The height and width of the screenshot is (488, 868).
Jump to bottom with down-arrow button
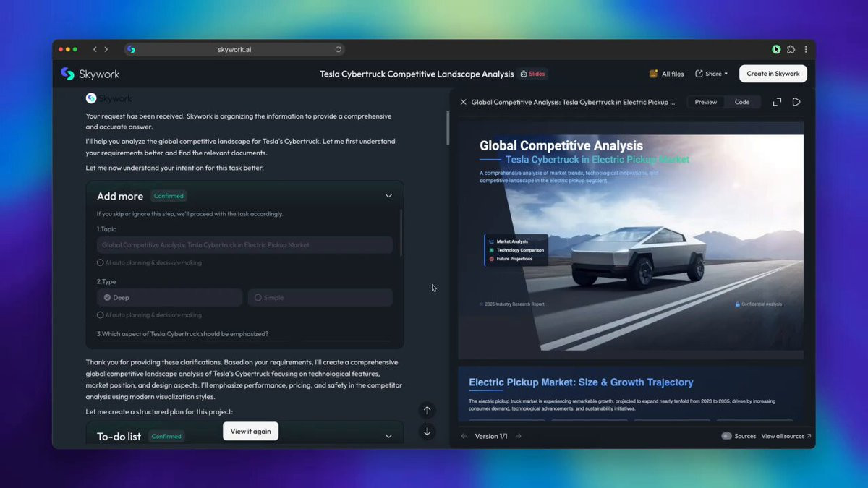[x=427, y=432]
